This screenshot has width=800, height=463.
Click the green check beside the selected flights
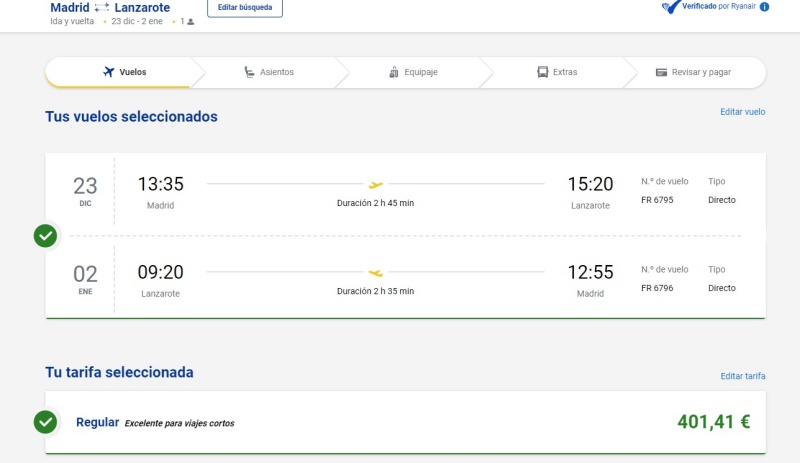tap(45, 236)
